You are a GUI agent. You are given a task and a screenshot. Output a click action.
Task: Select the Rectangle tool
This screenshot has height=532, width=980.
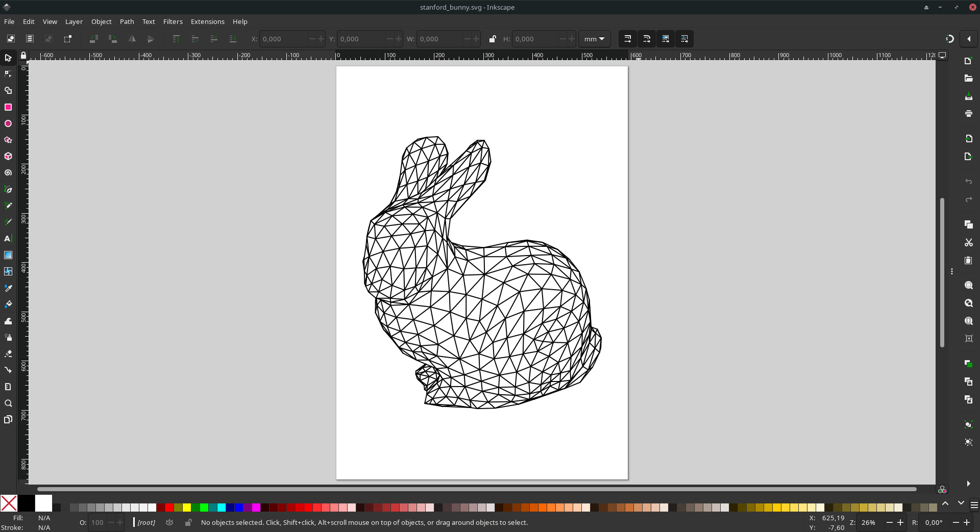[8, 107]
